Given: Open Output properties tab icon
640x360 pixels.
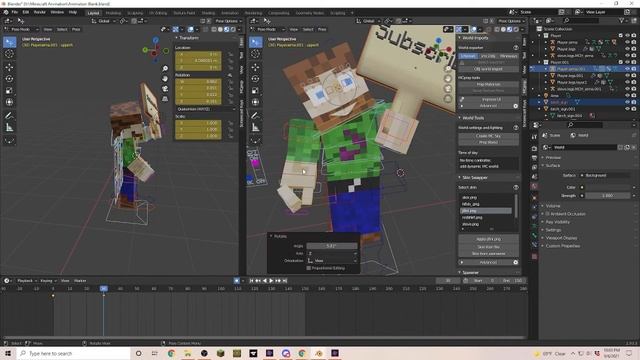Looking at the screenshot, I should (x=534, y=158).
